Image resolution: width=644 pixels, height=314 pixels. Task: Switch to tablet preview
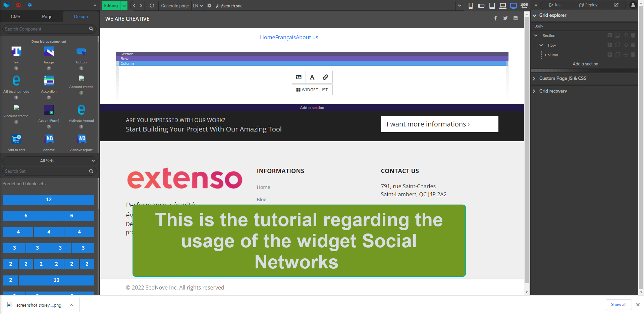coord(492,6)
